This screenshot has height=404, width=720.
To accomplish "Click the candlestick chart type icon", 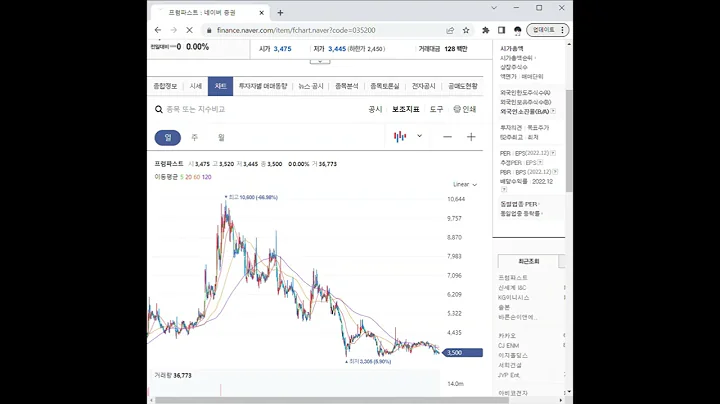I will click(400, 136).
